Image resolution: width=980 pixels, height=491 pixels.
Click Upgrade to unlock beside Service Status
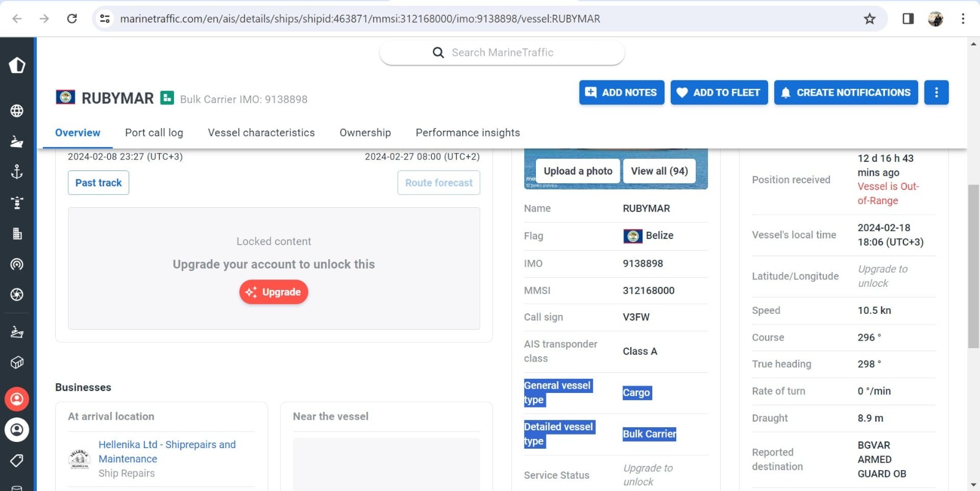(648, 475)
